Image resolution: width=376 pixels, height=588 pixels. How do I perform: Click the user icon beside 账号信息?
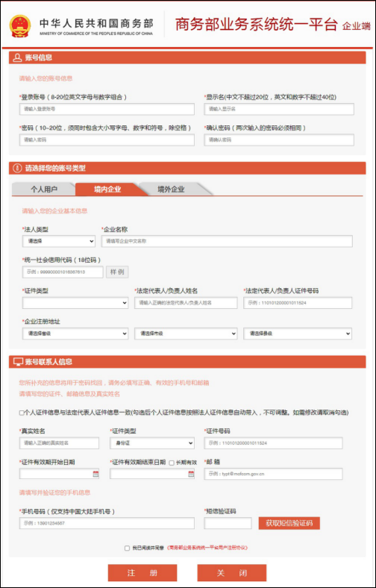pos(17,57)
